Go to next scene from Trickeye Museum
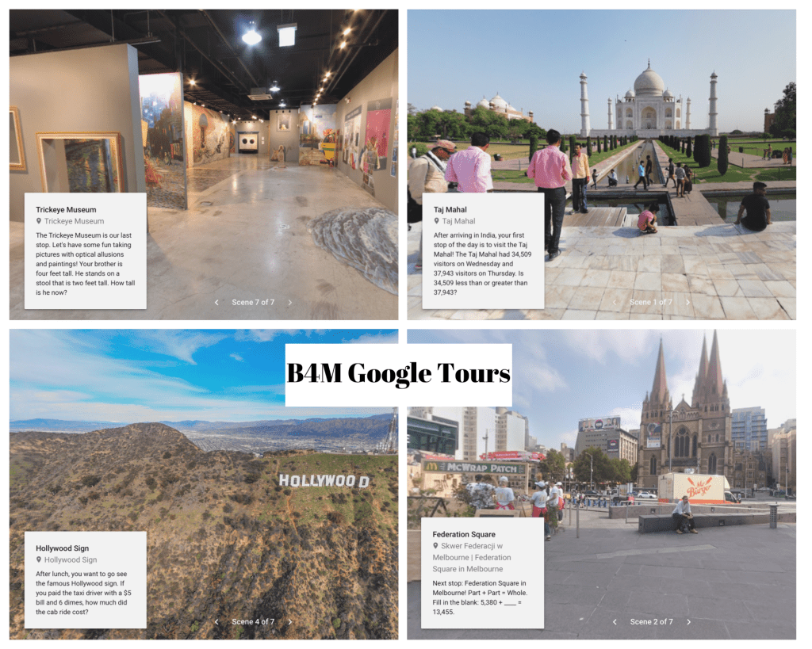 coord(289,302)
